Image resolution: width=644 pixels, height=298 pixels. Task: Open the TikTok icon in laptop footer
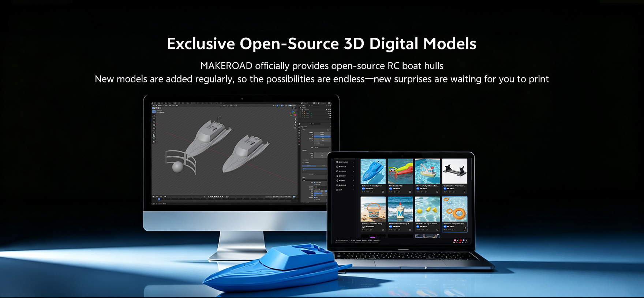458,241
